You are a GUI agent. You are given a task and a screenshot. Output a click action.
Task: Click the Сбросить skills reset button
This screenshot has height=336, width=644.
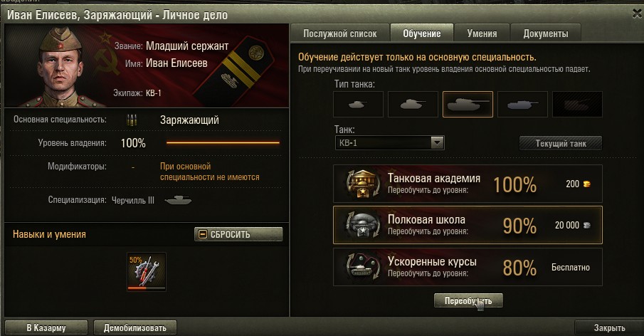pyautogui.click(x=238, y=234)
